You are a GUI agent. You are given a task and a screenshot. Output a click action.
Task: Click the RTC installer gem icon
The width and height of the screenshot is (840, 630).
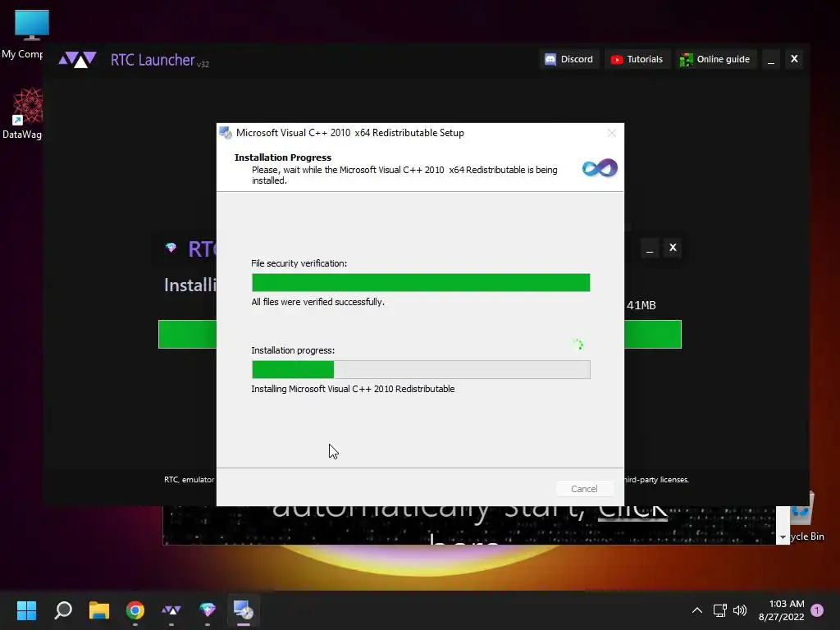[x=171, y=248]
